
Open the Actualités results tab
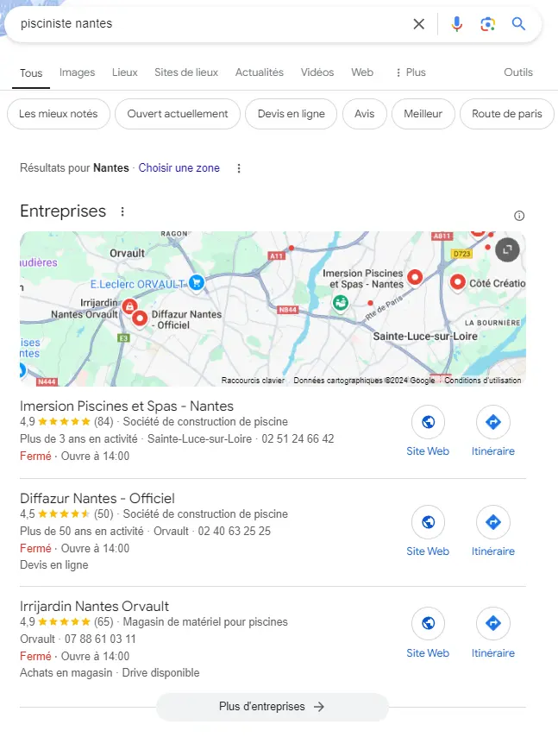[259, 72]
